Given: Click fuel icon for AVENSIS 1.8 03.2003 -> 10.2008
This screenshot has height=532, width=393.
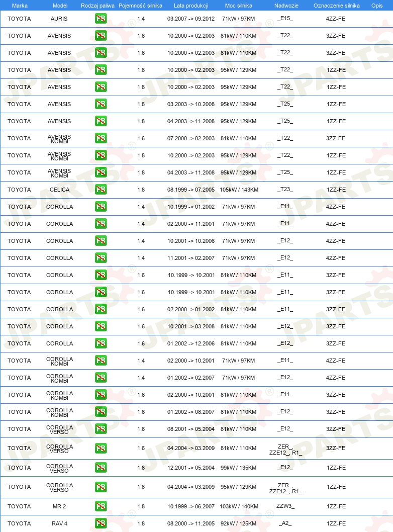Looking at the screenshot, I should (x=101, y=104).
